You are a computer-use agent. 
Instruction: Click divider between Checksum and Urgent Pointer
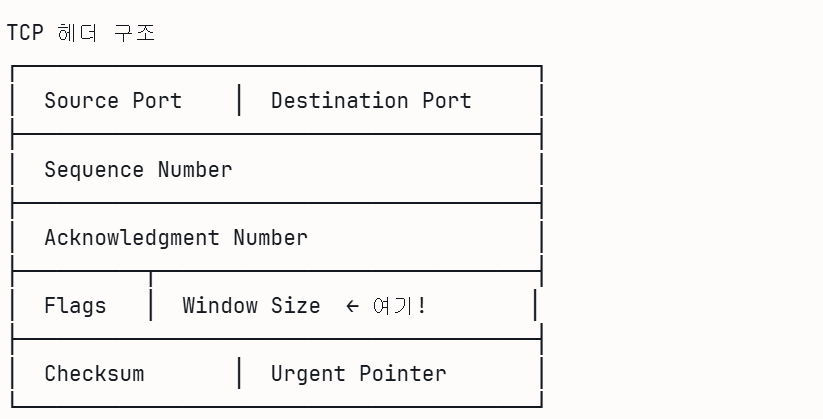tap(239, 374)
